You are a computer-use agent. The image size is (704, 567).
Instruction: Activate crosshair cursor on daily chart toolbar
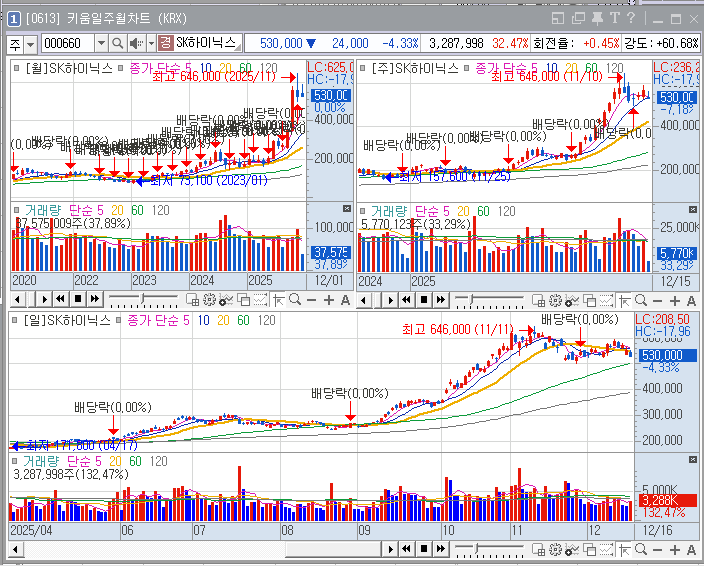pos(625,550)
